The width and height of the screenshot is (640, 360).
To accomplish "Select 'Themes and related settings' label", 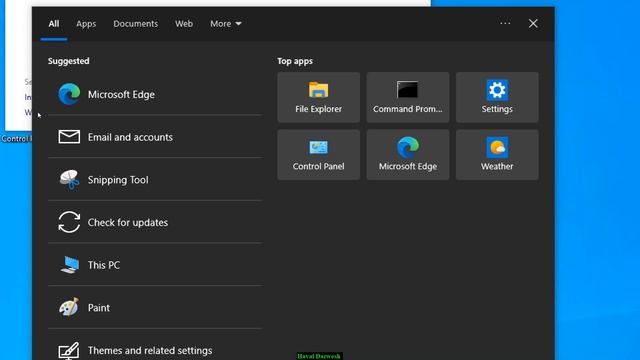I will point(150,350).
